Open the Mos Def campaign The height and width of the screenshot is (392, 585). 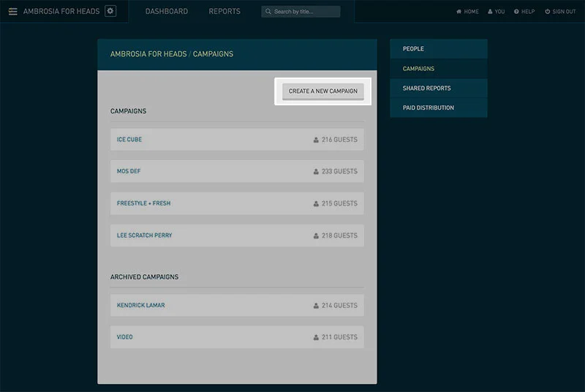click(x=237, y=171)
